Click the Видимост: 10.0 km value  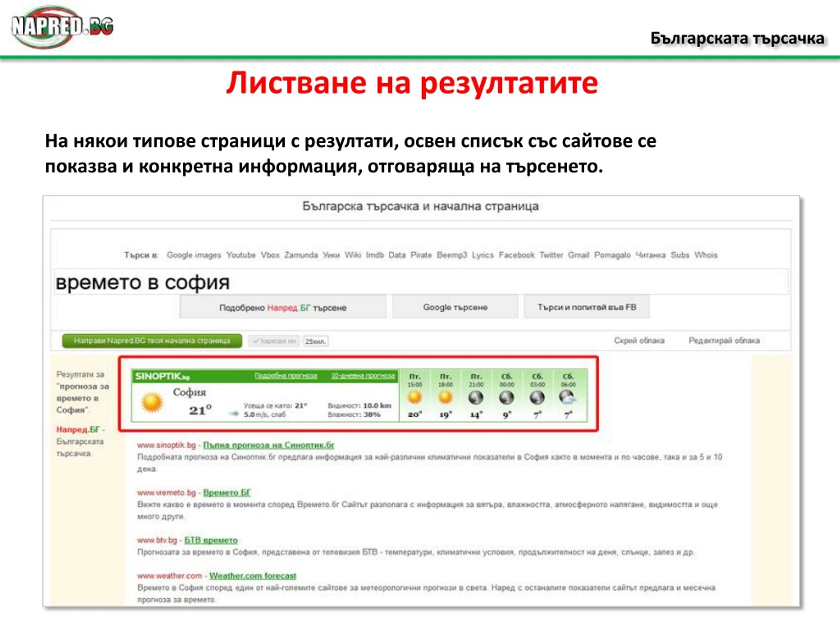pos(359,405)
